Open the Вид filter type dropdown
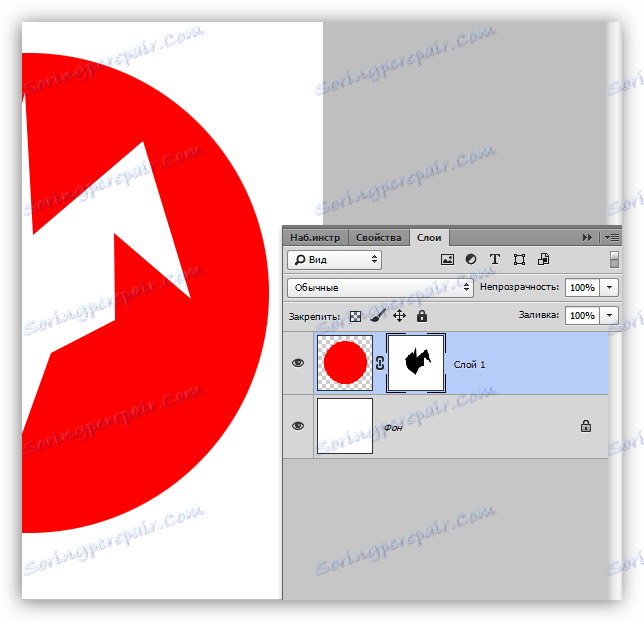 334,260
